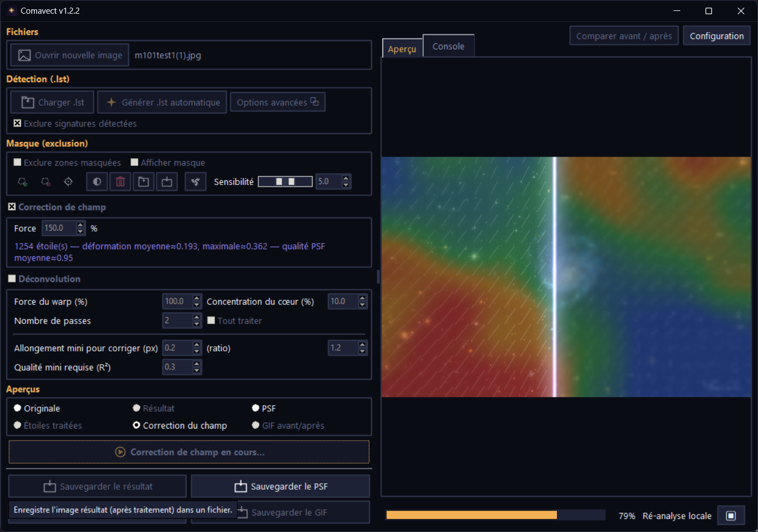This screenshot has height=532, width=758.
Task: Open the Configuration panel
Action: [x=716, y=36]
